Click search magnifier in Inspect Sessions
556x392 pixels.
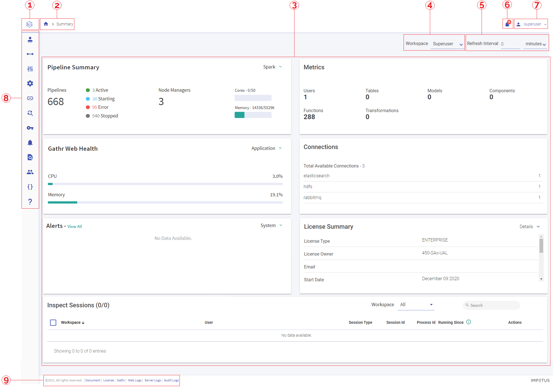point(467,305)
